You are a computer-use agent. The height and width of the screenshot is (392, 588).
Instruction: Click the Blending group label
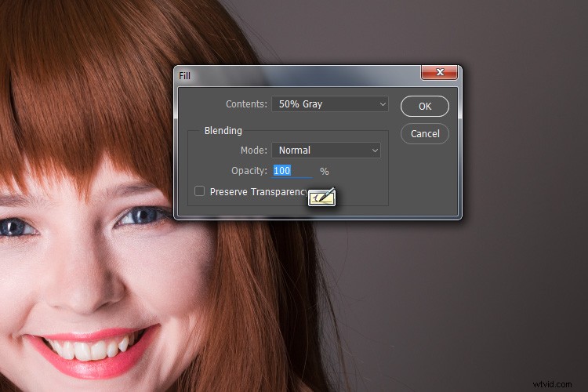pos(223,131)
